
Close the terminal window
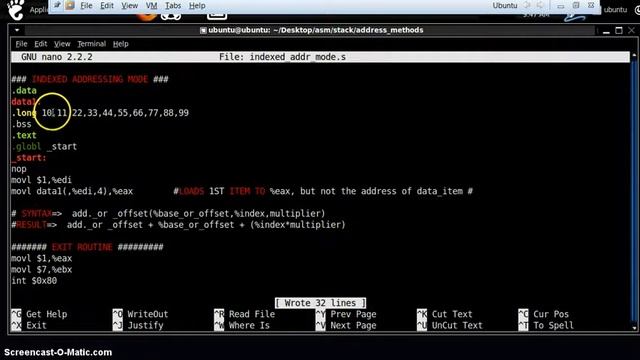pyautogui.click(x=631, y=31)
